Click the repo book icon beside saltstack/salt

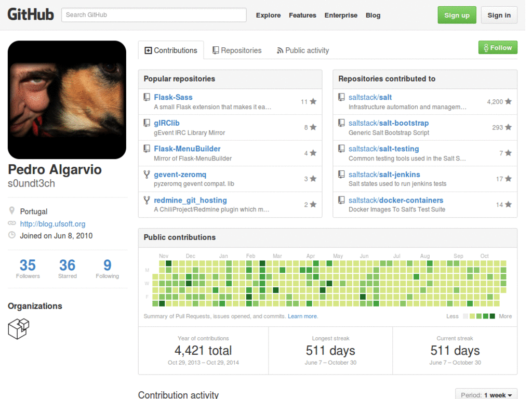tap(341, 97)
